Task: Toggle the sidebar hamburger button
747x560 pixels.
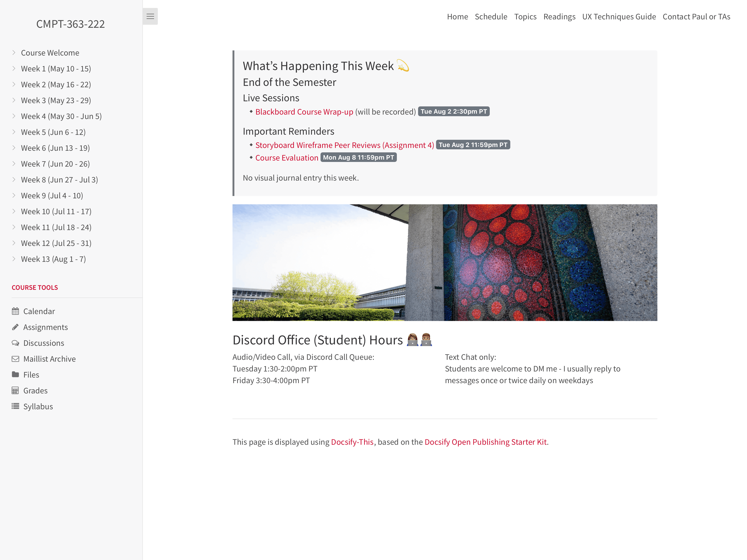Action: [150, 16]
